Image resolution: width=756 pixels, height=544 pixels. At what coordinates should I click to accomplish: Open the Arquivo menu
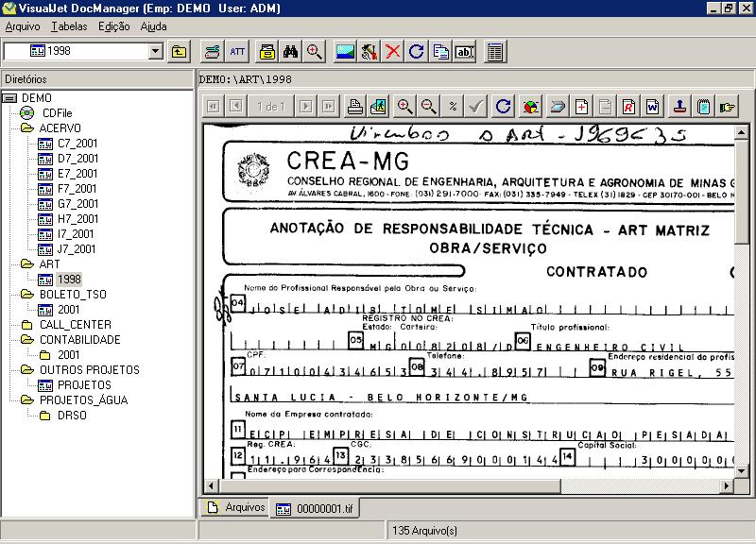(x=23, y=26)
